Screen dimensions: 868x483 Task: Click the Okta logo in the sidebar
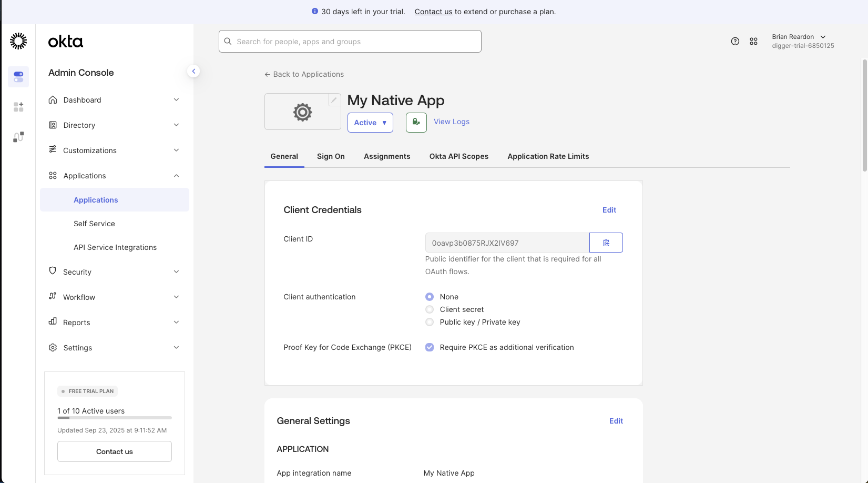(x=65, y=41)
